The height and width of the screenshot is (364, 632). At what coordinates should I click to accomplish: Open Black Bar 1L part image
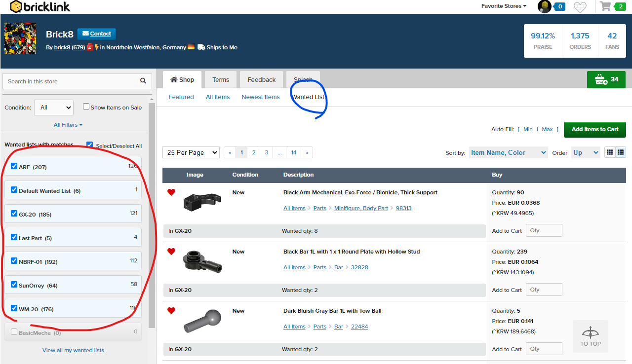pyautogui.click(x=202, y=261)
